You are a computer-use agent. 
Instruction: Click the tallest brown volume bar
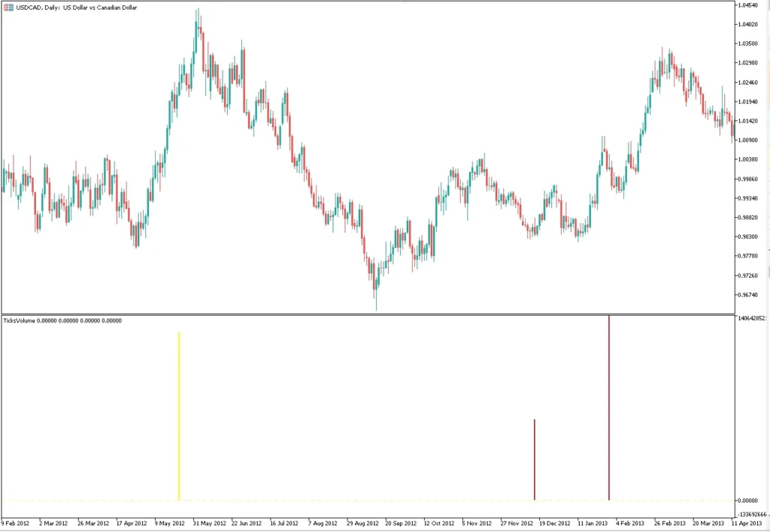[609, 408]
